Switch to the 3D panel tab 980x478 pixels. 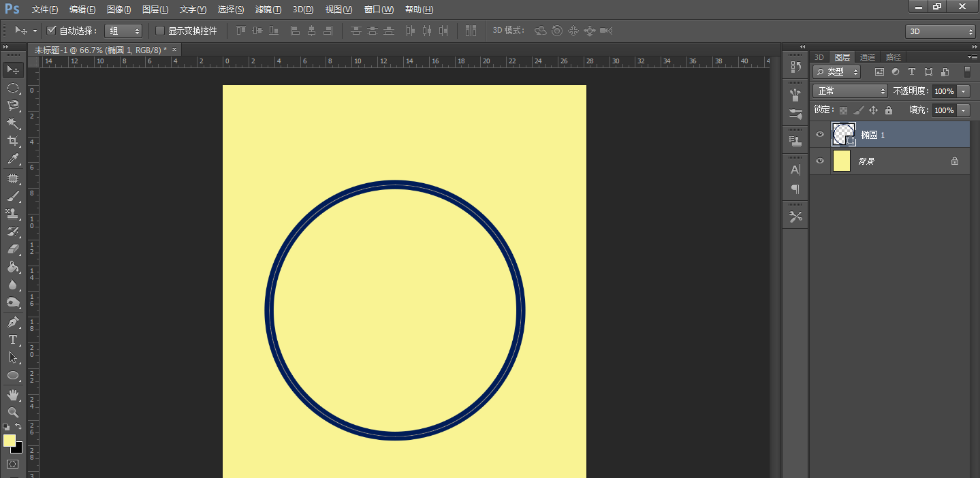coord(820,57)
